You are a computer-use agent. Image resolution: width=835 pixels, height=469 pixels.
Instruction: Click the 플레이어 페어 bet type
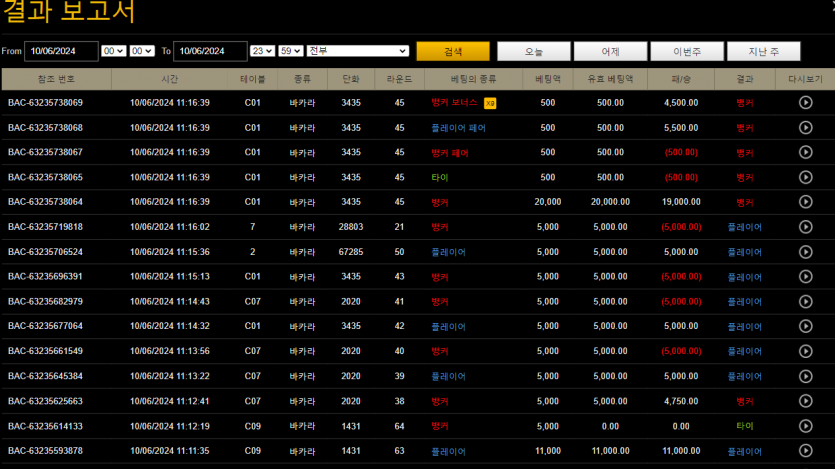[459, 128]
